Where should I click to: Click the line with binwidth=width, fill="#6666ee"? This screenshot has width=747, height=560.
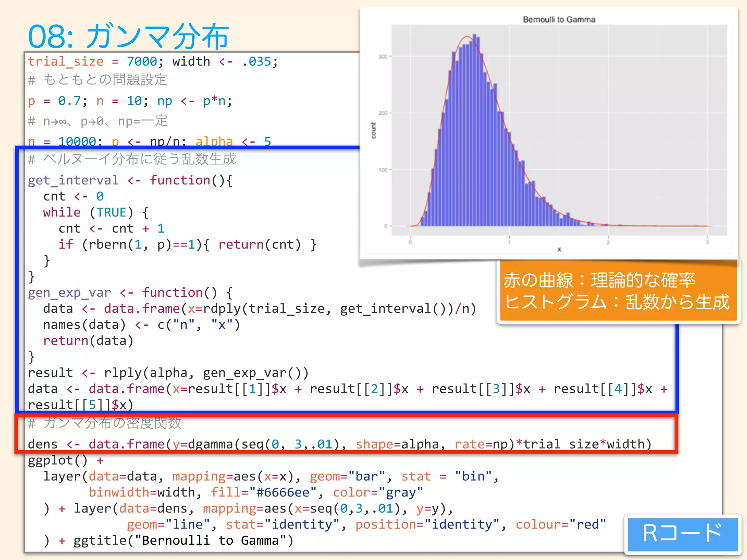click(x=256, y=492)
